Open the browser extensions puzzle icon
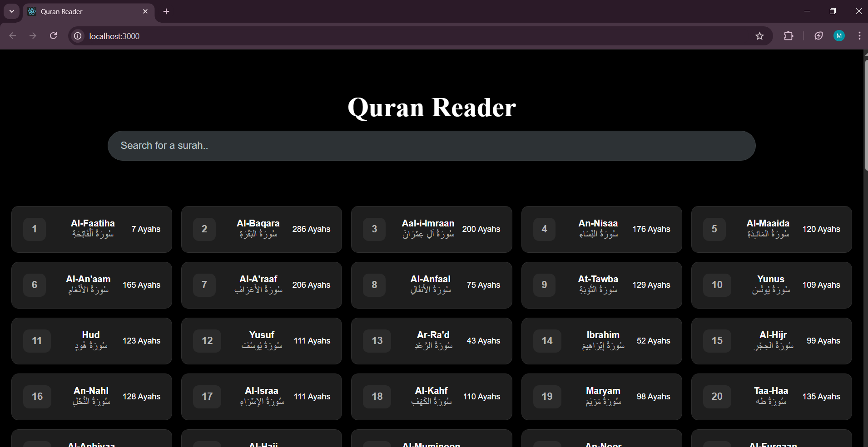Image resolution: width=868 pixels, height=447 pixels. click(789, 36)
